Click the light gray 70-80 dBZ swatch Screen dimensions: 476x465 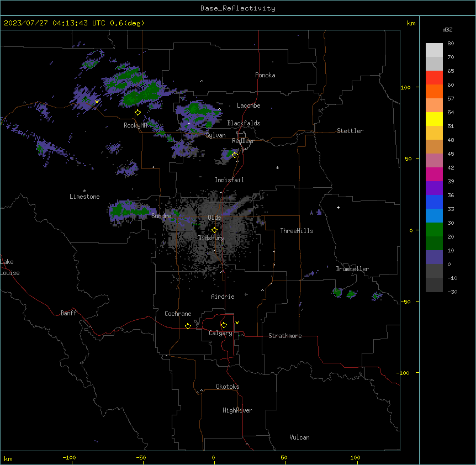point(434,50)
